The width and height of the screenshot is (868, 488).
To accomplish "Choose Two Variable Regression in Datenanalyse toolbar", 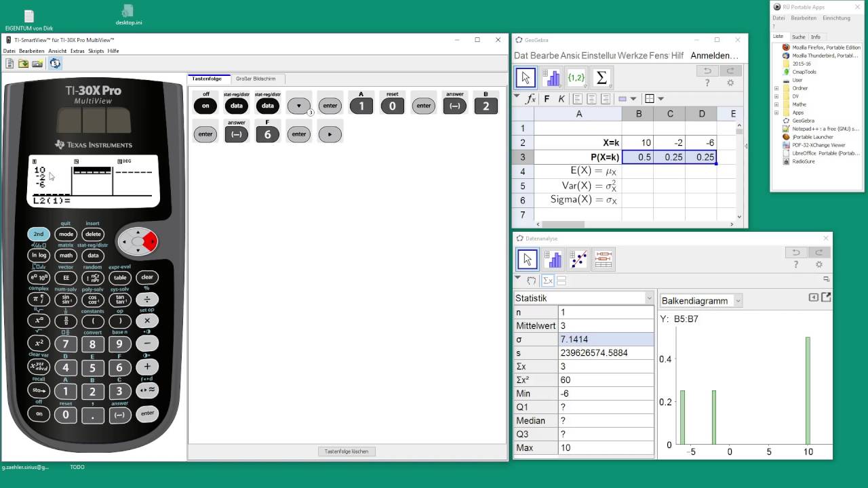I will coord(578,259).
